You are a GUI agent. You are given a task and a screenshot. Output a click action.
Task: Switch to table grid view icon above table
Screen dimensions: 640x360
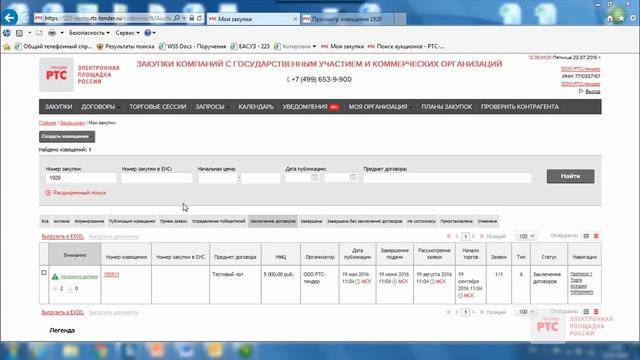[586, 236]
